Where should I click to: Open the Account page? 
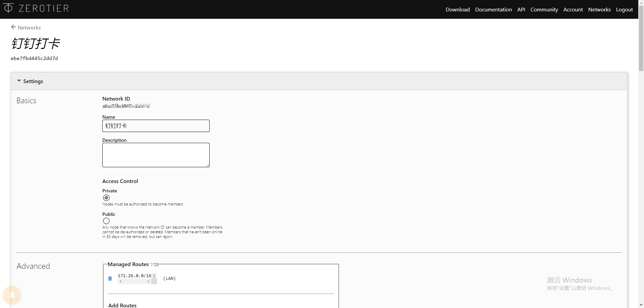tap(573, 9)
